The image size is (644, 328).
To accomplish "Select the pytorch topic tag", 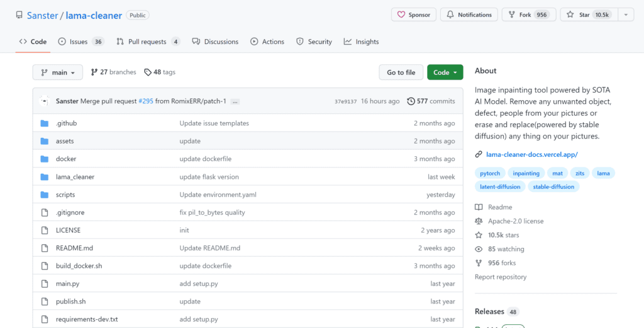I will coord(489,173).
